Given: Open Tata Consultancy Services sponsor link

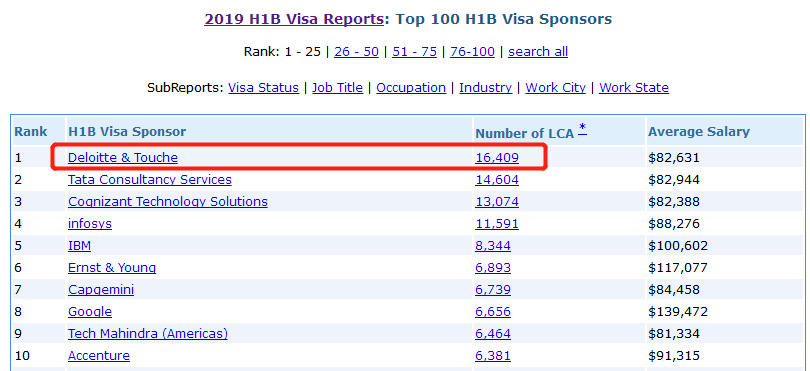Looking at the screenshot, I should pos(150,180).
